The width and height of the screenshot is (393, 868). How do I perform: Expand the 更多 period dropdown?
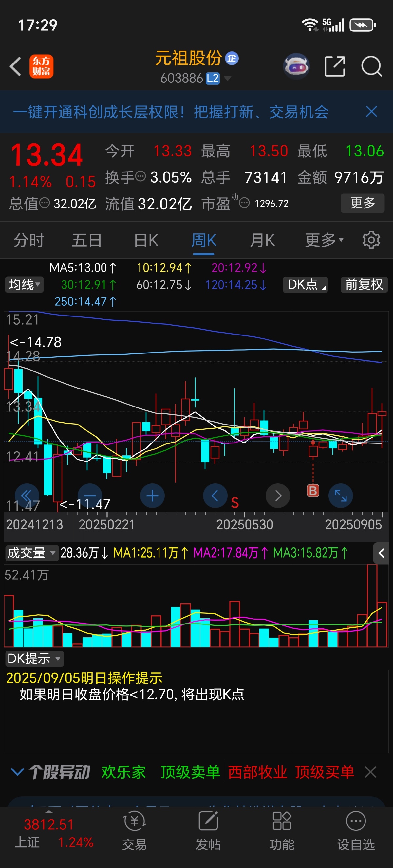point(324,241)
